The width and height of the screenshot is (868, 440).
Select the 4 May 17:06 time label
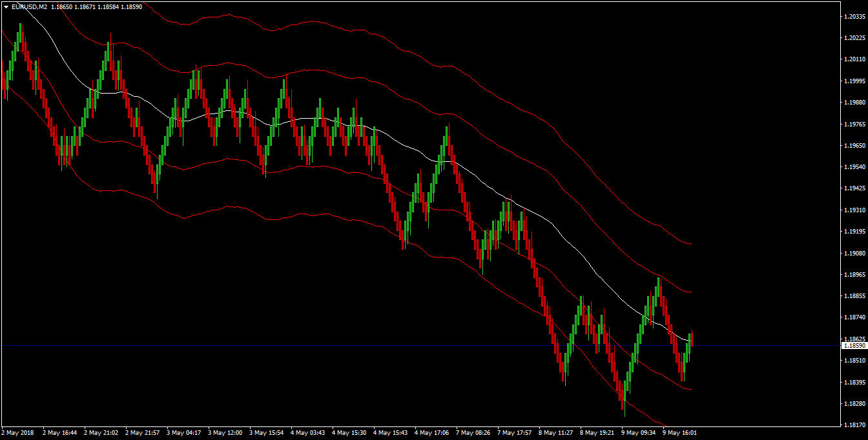(x=432, y=433)
